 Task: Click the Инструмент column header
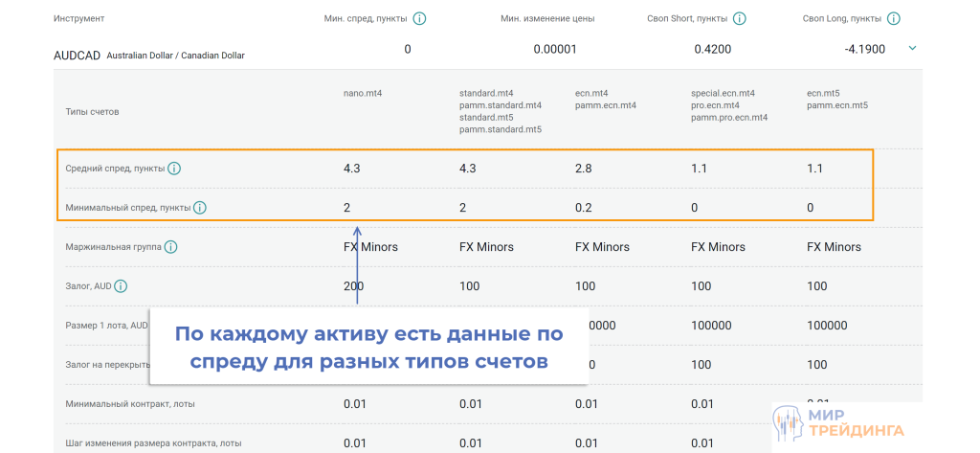79,19
